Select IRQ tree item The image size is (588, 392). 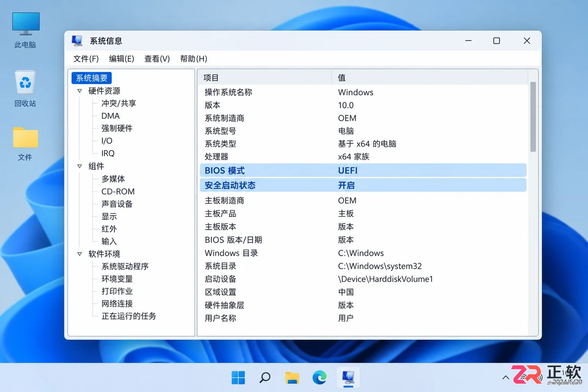pos(108,154)
